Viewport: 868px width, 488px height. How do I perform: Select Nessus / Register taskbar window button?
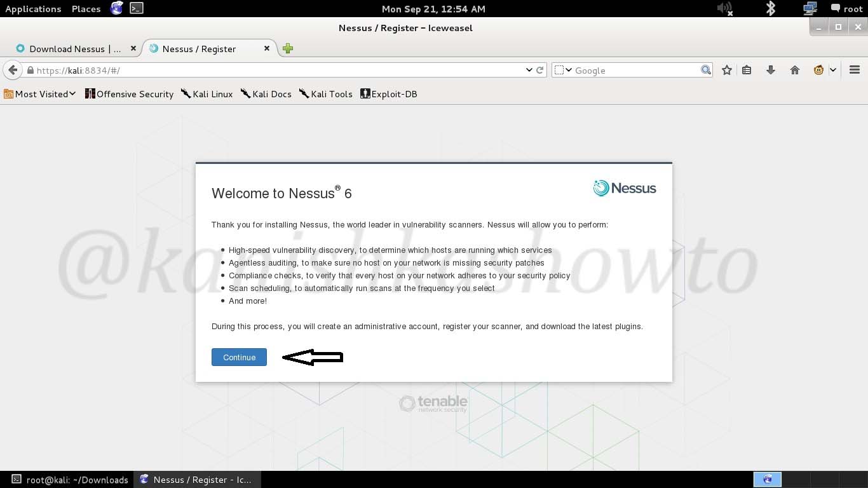[196, 480]
